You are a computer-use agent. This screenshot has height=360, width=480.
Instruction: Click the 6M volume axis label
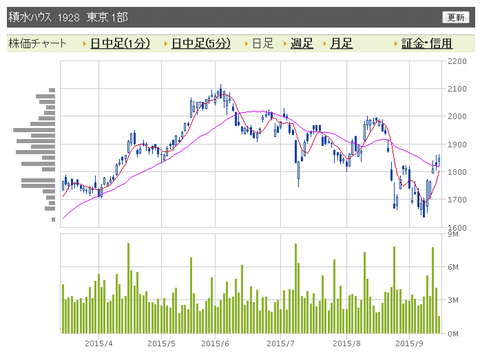[453, 267]
